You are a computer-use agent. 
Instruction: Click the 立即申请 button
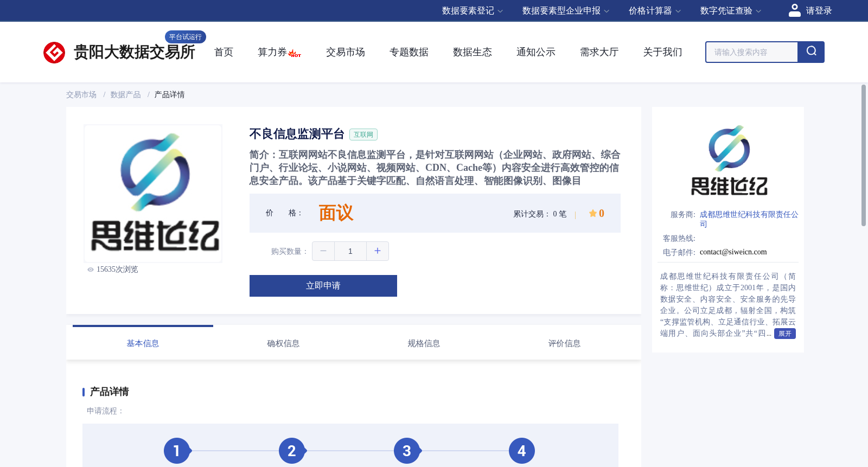pos(323,286)
